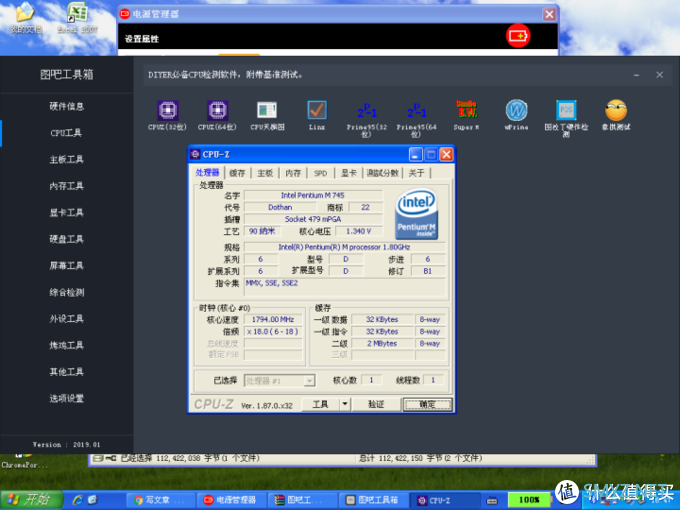
Task: Click the 工具 button in CPU-Z
Action: [x=320, y=404]
